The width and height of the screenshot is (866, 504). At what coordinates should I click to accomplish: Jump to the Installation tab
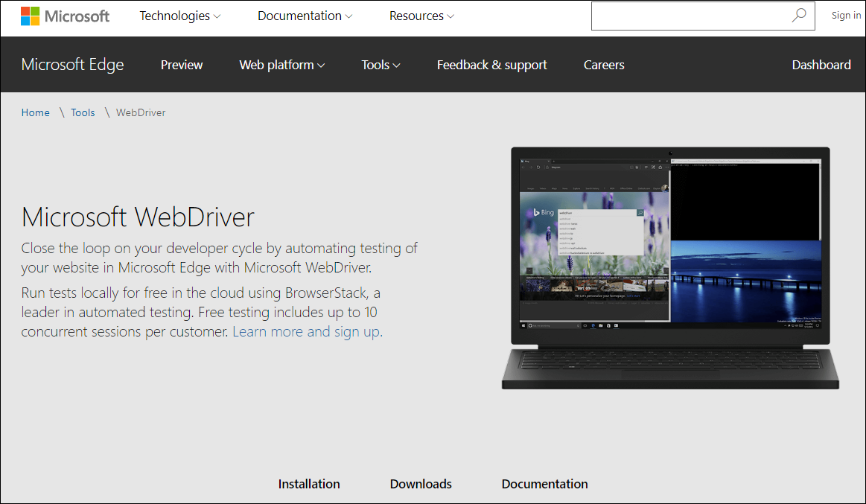(309, 484)
